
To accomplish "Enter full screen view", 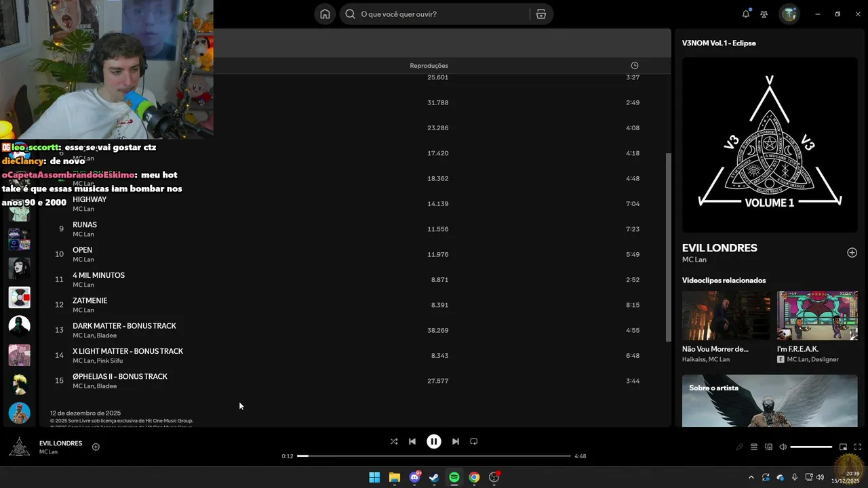I will click(x=858, y=447).
